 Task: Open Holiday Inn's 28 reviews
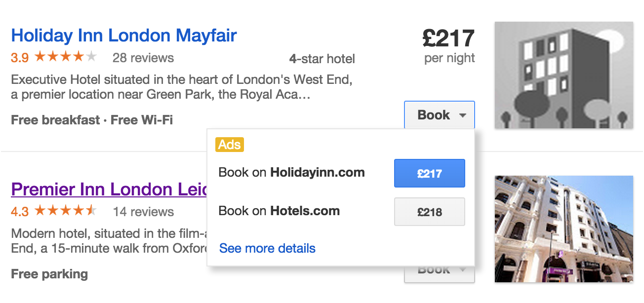[x=143, y=58]
